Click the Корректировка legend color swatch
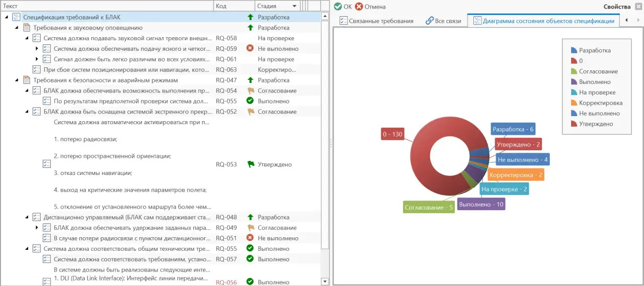The image size is (644, 286). (574, 103)
